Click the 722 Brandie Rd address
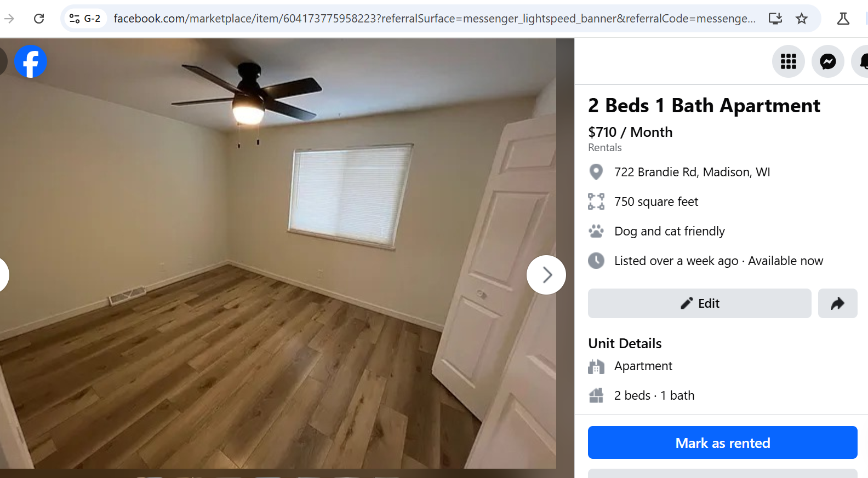 692,172
